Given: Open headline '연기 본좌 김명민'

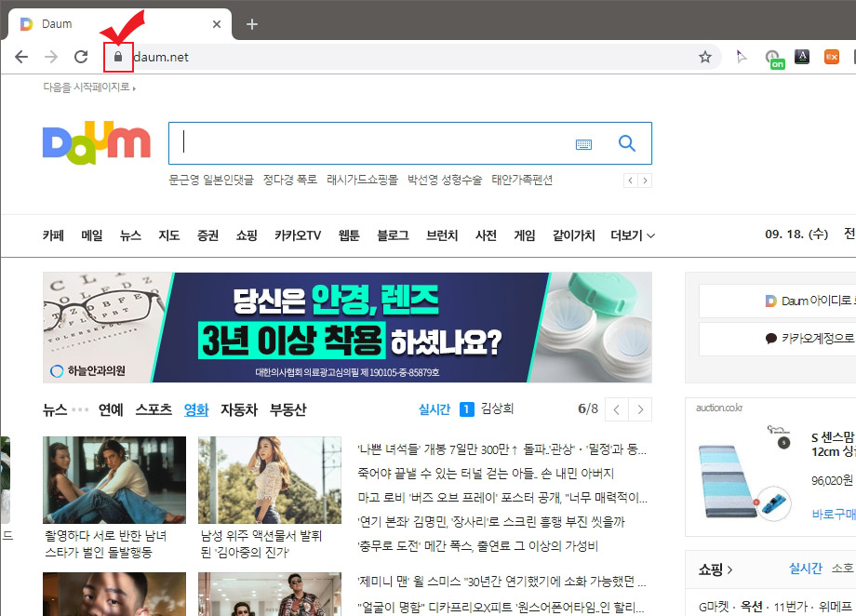Looking at the screenshot, I should click(490, 521).
